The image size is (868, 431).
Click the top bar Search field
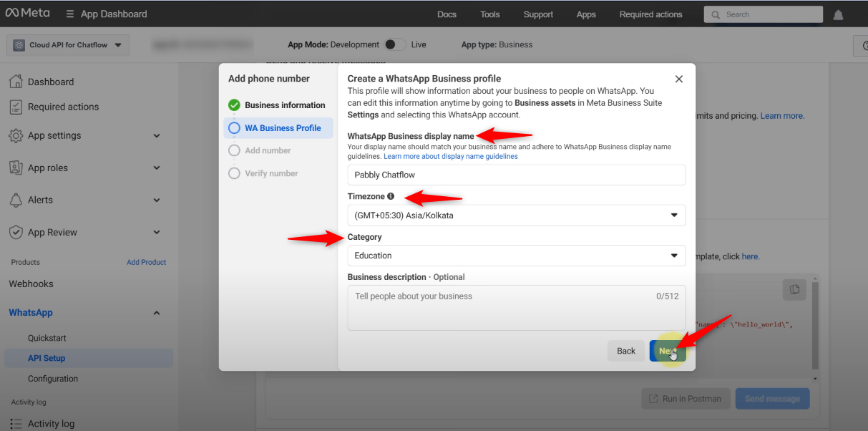click(763, 14)
